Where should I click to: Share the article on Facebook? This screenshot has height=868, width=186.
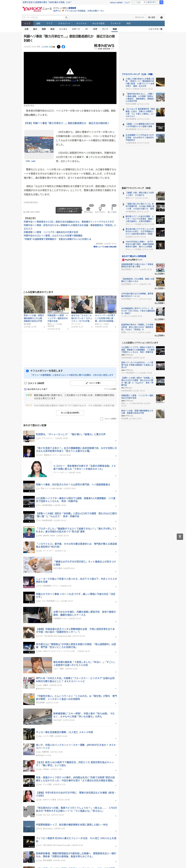tap(63, 47)
